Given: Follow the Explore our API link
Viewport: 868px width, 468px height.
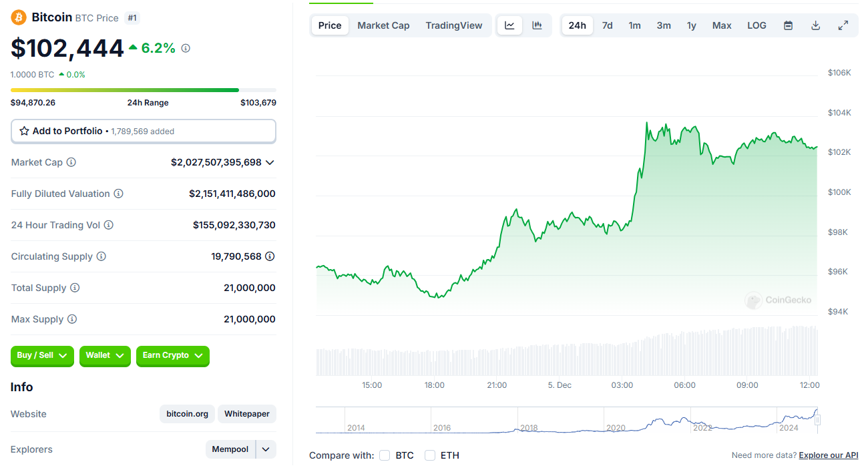Looking at the screenshot, I should point(829,455).
